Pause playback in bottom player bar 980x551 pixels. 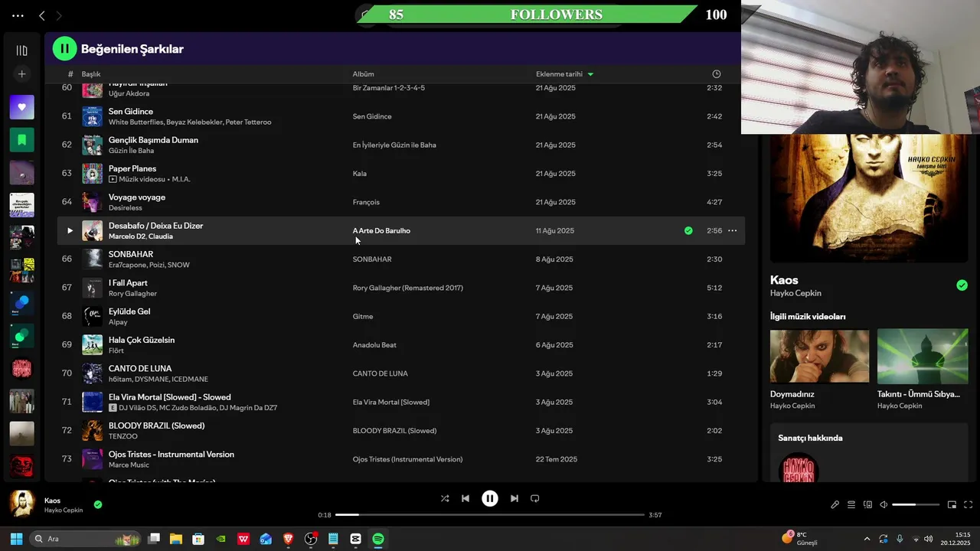490,498
